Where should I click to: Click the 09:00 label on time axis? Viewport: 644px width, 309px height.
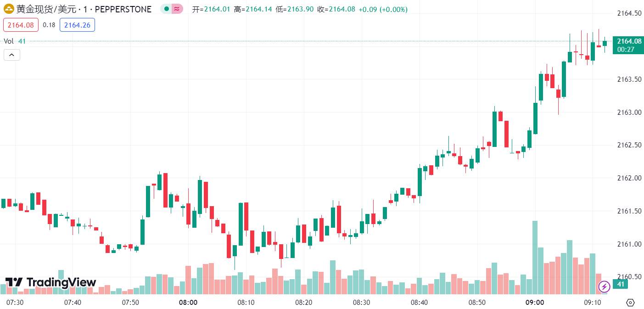[535, 303]
